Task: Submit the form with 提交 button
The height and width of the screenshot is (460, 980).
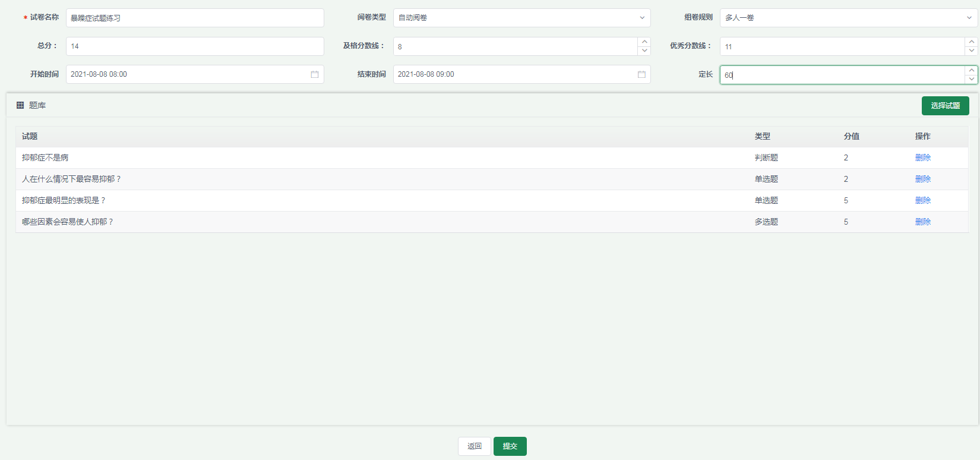Action: (510, 446)
